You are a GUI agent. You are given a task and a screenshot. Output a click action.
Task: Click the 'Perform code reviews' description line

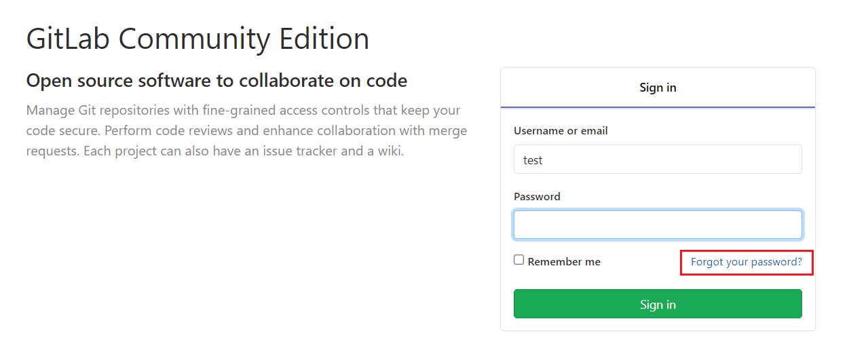(246, 130)
